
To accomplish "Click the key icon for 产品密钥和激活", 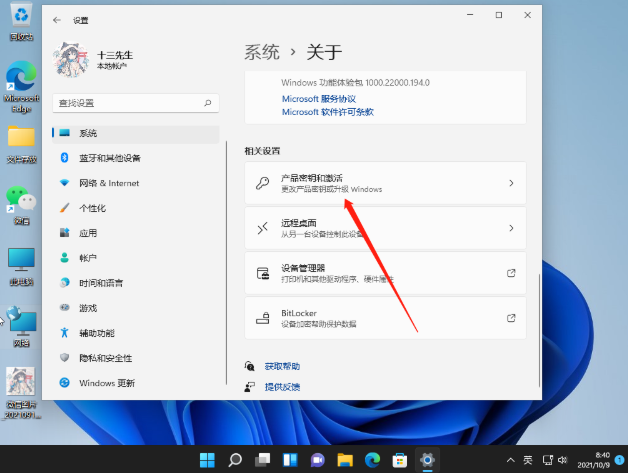I will tap(262, 183).
